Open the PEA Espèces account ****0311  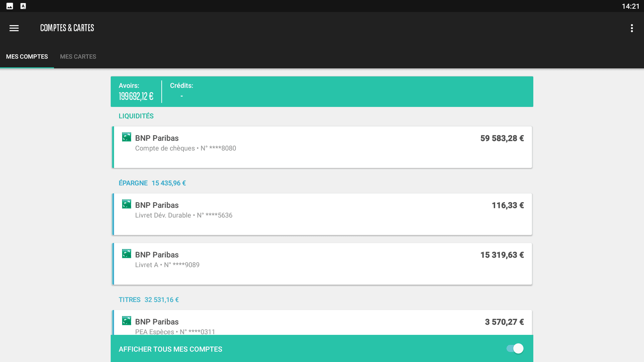pos(322,323)
